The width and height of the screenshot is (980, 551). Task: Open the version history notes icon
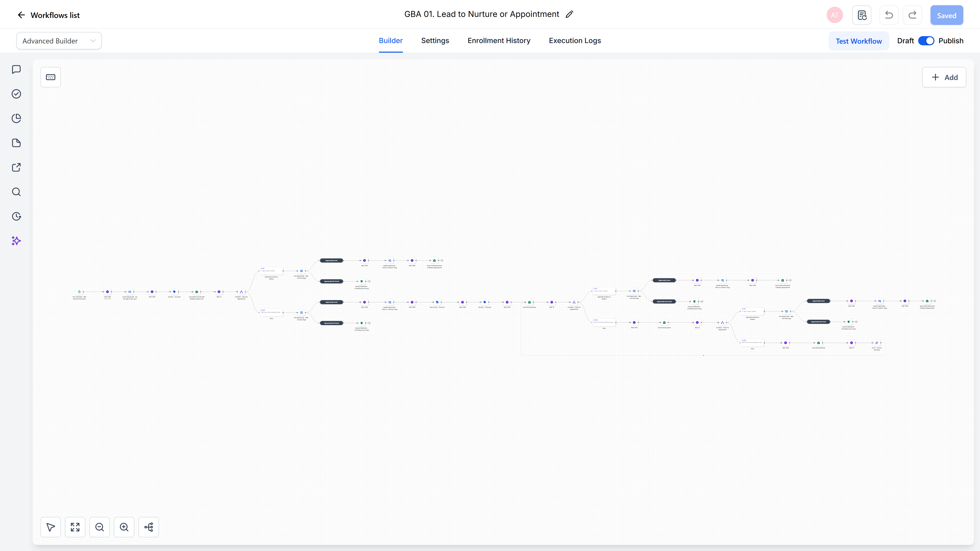click(862, 15)
